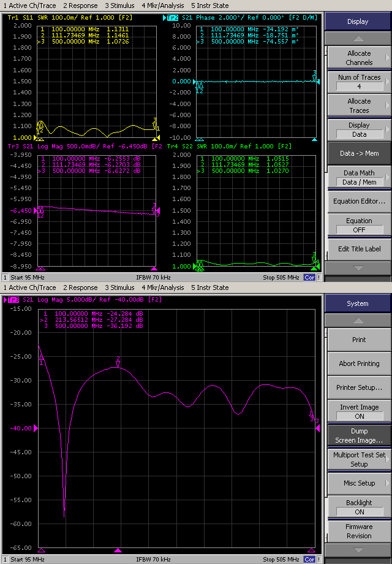Screen dimensions: 392x564
Task: Expand the Misc Setup submenu
Action: 359,483
